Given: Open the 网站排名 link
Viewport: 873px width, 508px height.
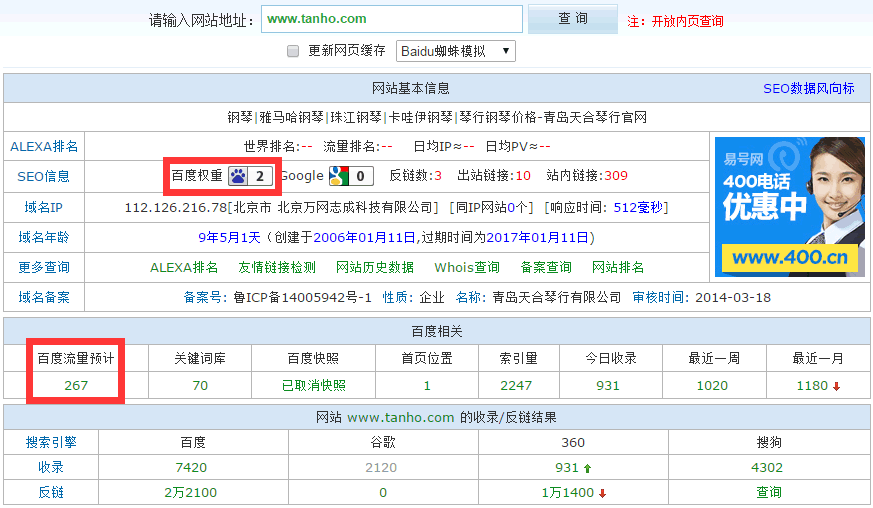Looking at the screenshot, I should coord(617,267).
